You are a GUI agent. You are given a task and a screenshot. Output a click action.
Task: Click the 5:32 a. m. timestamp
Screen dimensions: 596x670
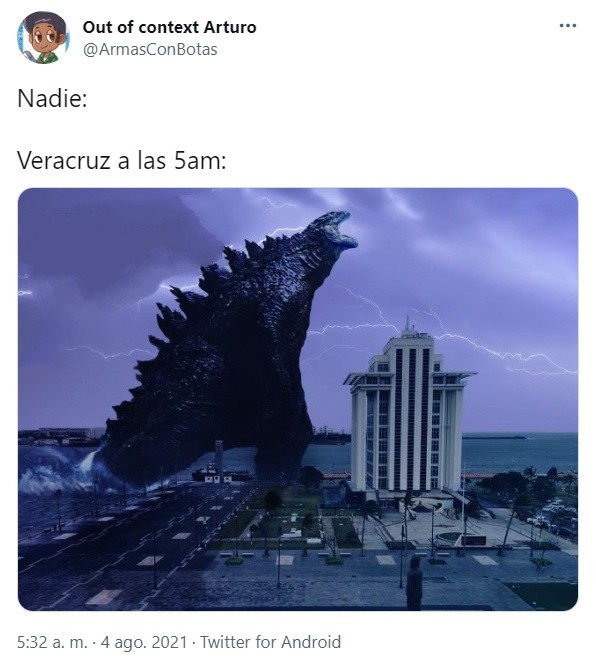point(52,642)
